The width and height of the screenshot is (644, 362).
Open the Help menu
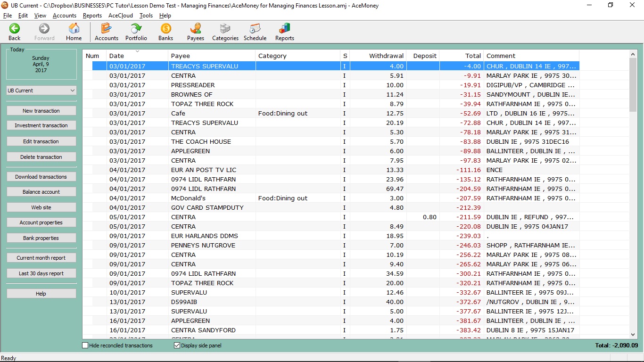[165, 16]
